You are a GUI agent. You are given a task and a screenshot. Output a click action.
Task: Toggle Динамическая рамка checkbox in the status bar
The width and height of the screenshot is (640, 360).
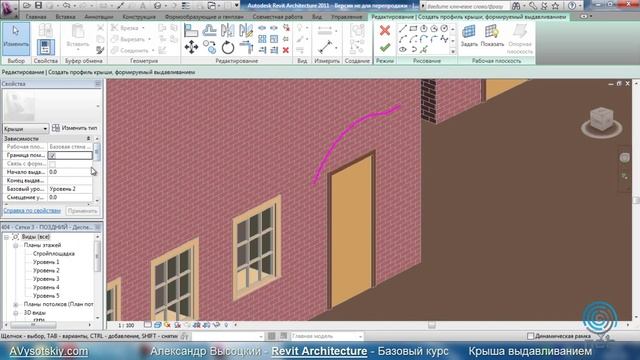pyautogui.click(x=531, y=336)
